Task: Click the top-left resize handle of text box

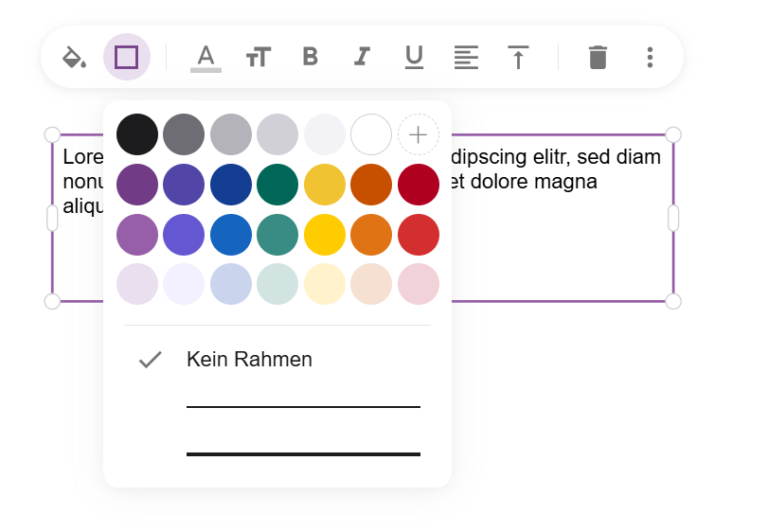Action: 52,134
